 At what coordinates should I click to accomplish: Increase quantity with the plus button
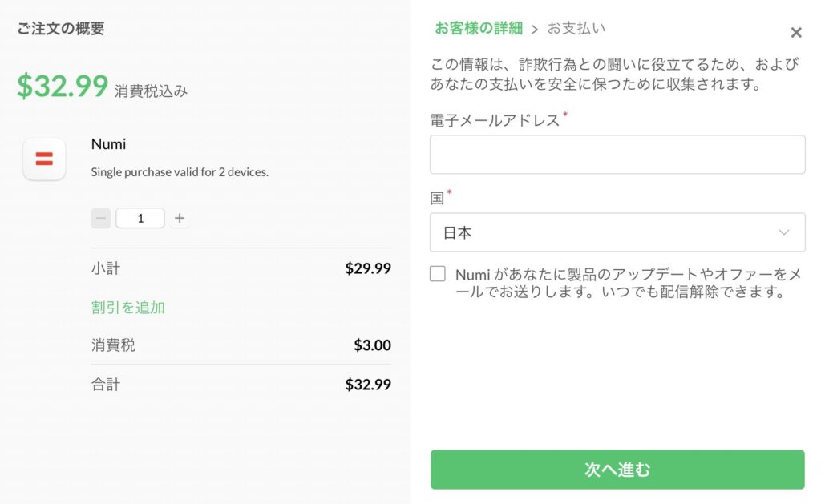[180, 218]
